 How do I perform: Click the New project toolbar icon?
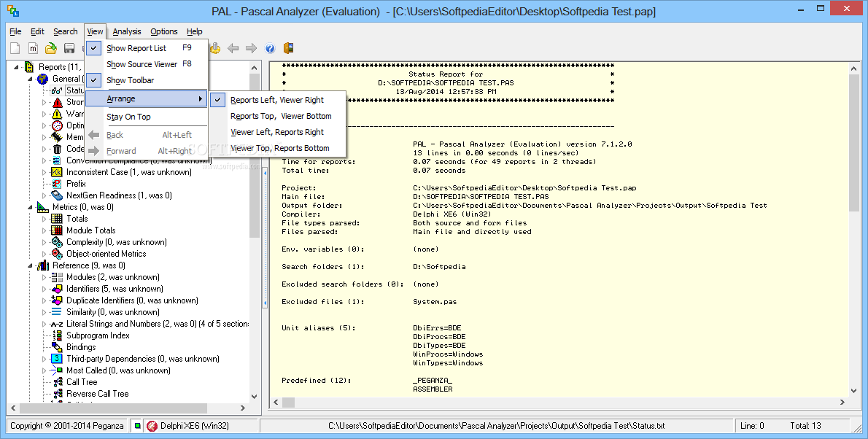[x=15, y=48]
